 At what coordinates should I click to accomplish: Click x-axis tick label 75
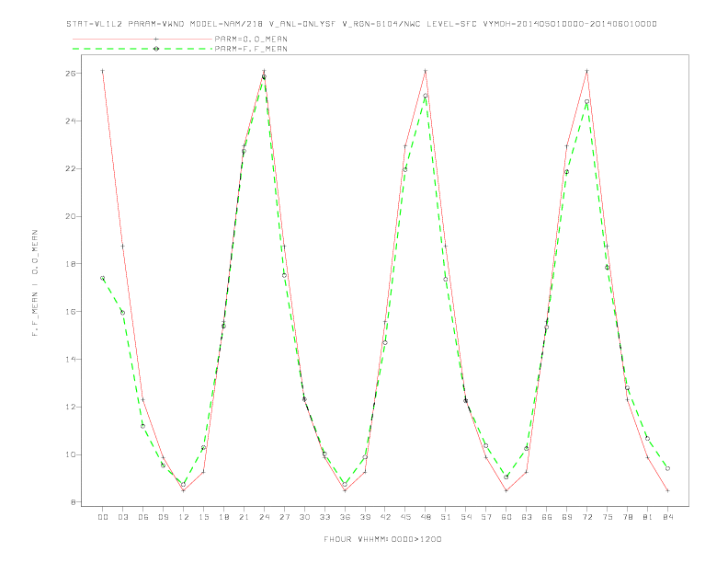[x=608, y=517]
